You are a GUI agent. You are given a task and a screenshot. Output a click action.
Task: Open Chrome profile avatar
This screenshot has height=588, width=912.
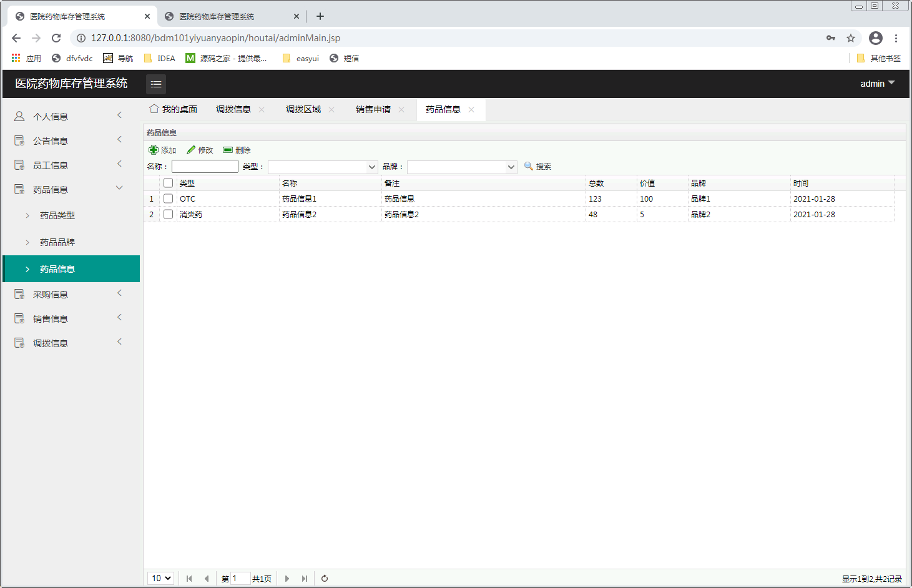coord(876,38)
